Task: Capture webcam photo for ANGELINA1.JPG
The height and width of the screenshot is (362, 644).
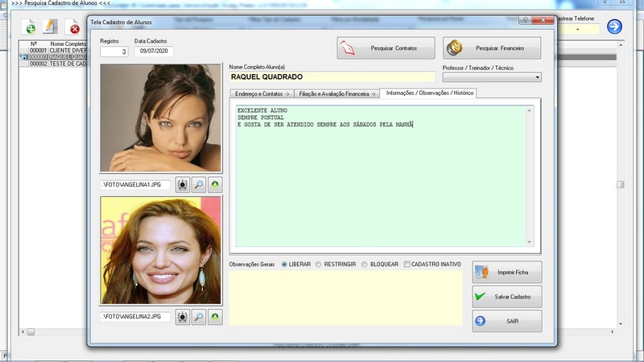Action: point(183,185)
